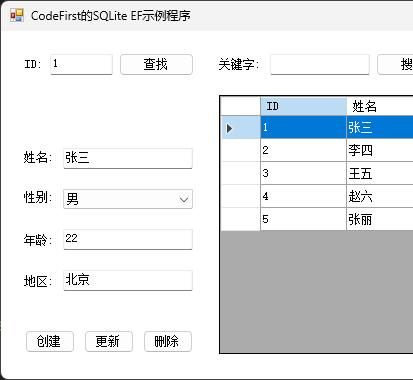Click the grid's top-left select-all corner cell
413x380 pixels.
point(241,106)
